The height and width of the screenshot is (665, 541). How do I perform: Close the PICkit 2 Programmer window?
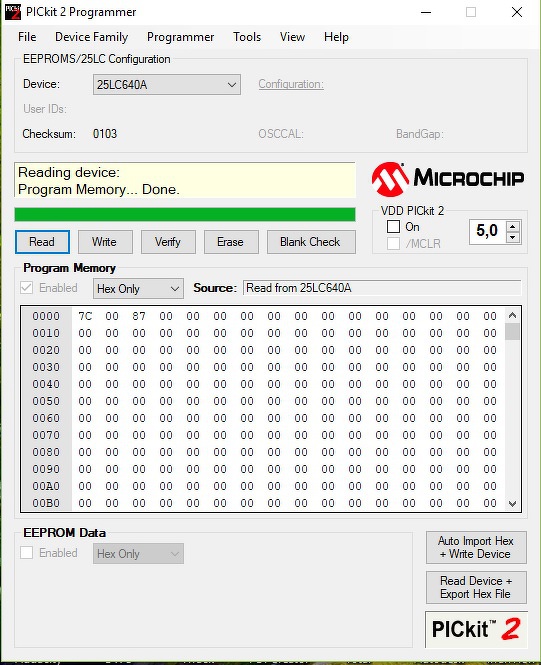[517, 12]
